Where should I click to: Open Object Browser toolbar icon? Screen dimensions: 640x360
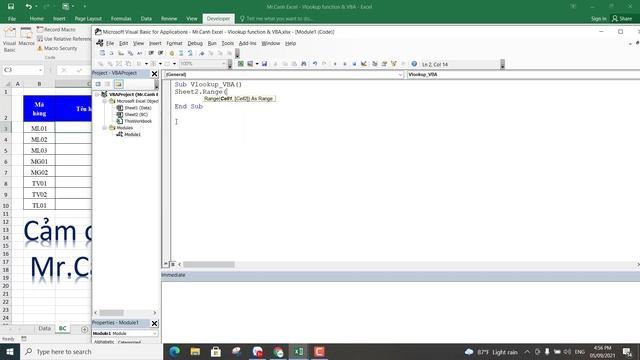tap(393, 64)
